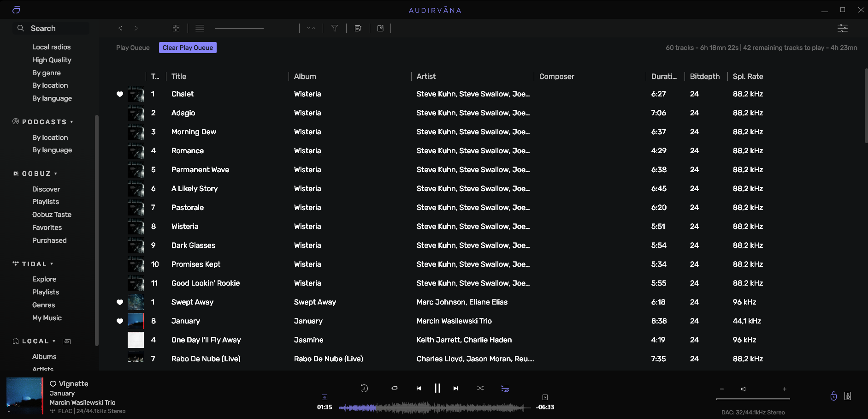Unfavorite the January track heart

click(x=120, y=321)
